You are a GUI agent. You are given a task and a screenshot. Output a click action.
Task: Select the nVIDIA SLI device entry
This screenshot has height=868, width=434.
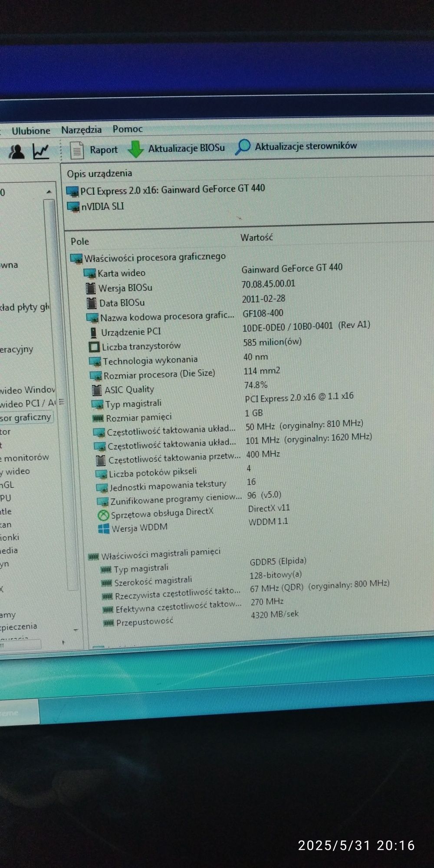[x=95, y=207]
